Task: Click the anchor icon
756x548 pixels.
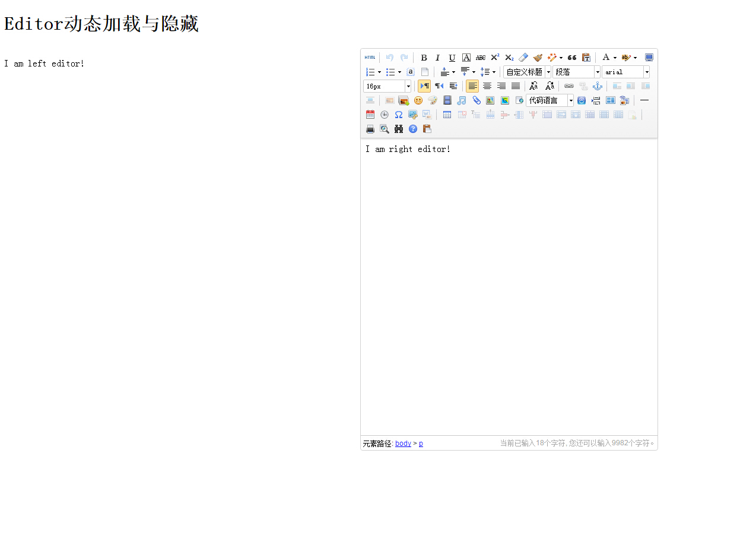Action: [598, 86]
